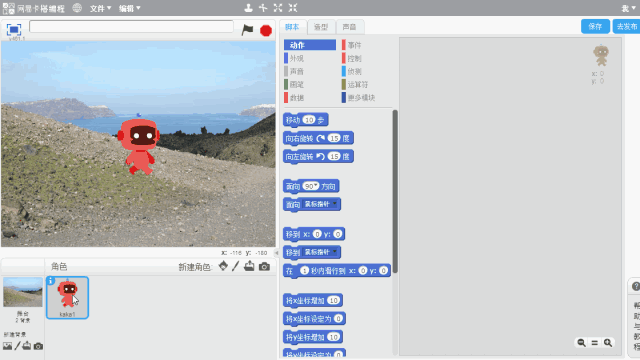Click the green flag to run
The height and width of the screenshot is (360, 640).
[247, 30]
